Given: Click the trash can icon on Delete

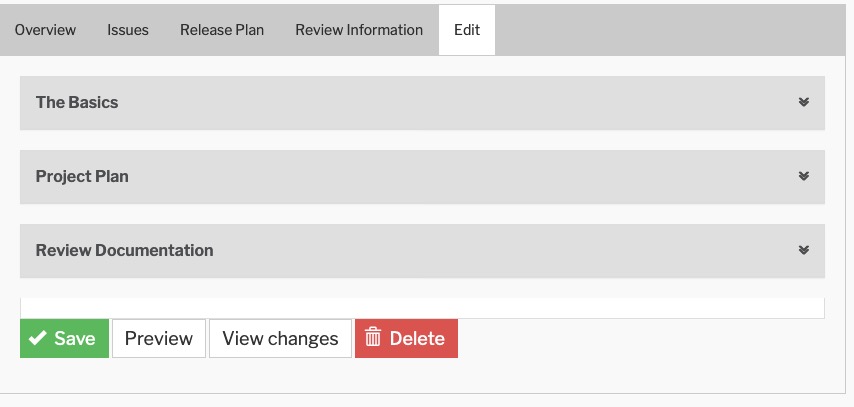Looking at the screenshot, I should coord(373,338).
